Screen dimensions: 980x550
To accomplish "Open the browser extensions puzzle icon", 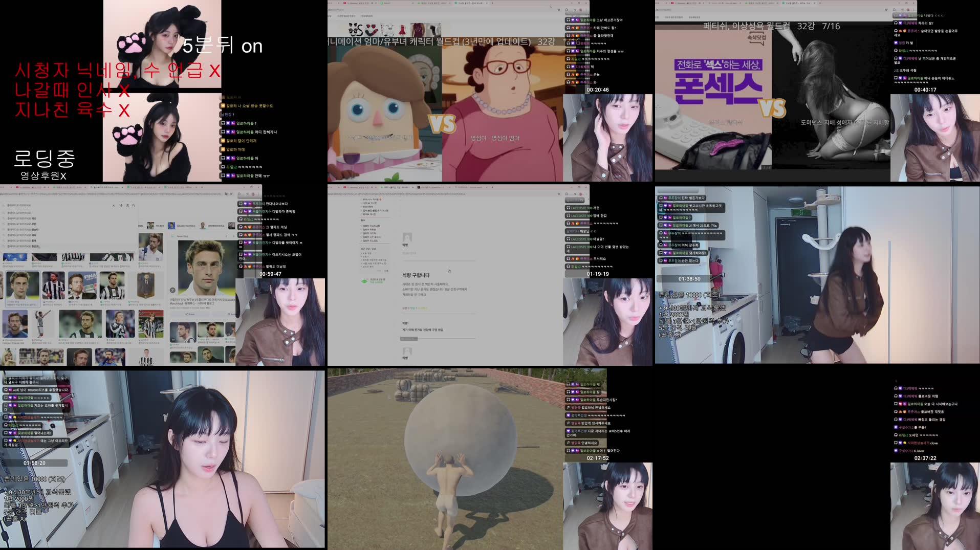I will [x=239, y=194].
